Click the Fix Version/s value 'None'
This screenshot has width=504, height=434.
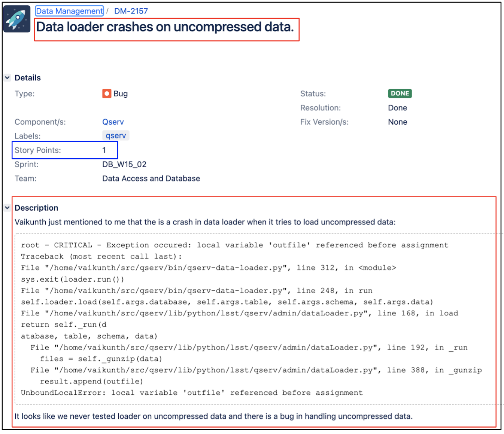point(398,122)
